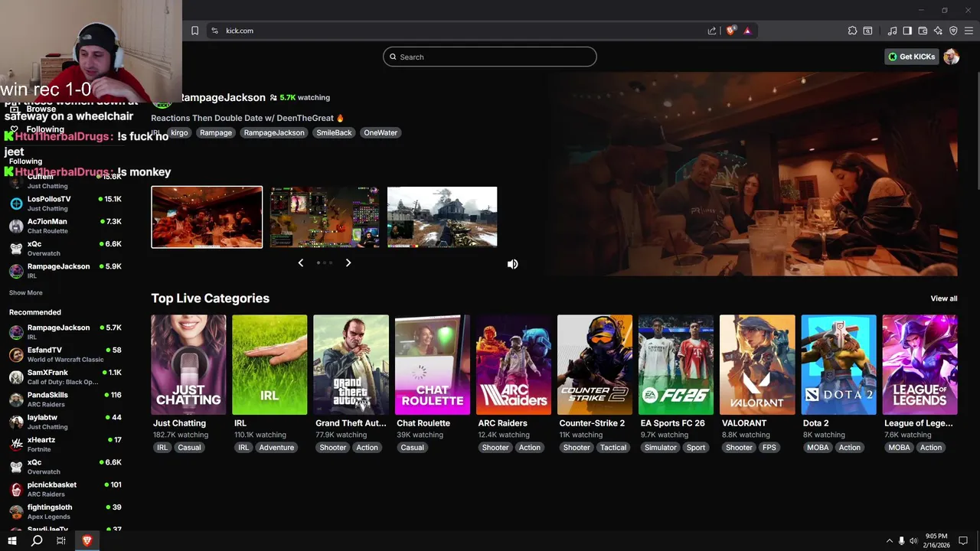This screenshot has height=551, width=980.
Task: Open the media playlist music note icon
Action: 892,31
